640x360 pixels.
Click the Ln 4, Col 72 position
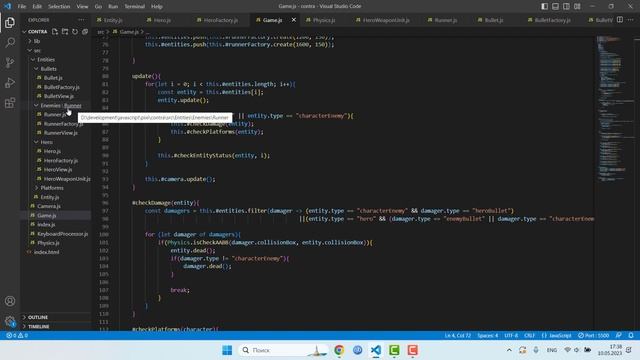(x=458, y=335)
